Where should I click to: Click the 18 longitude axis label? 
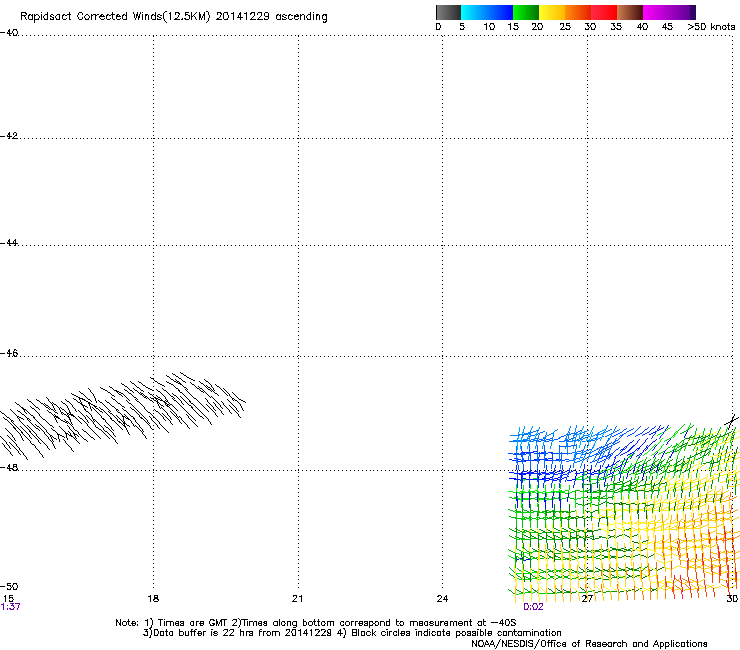pyautogui.click(x=153, y=599)
